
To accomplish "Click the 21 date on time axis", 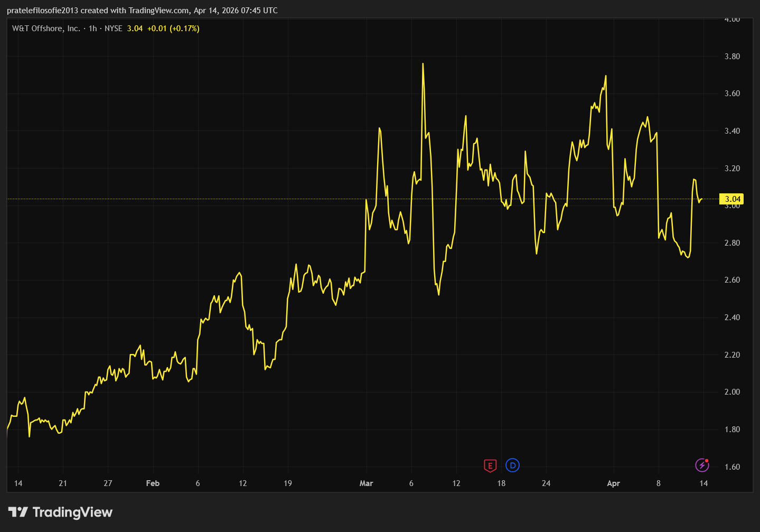I will coord(63,483).
